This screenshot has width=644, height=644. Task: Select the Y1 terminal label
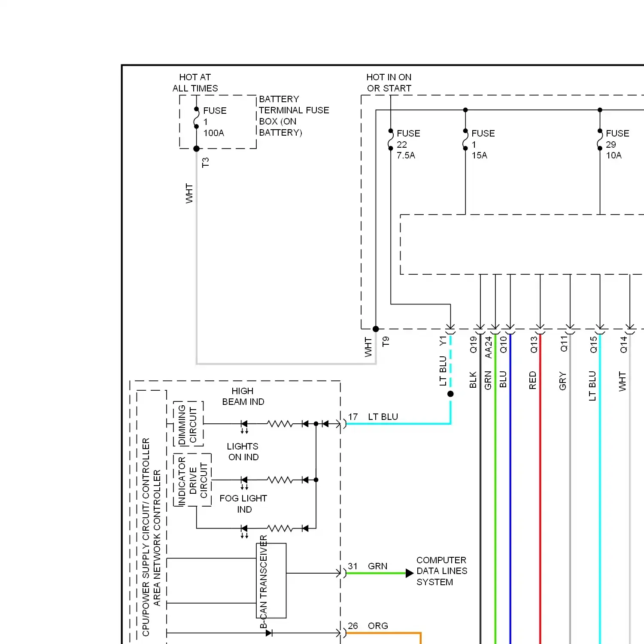pos(443,341)
